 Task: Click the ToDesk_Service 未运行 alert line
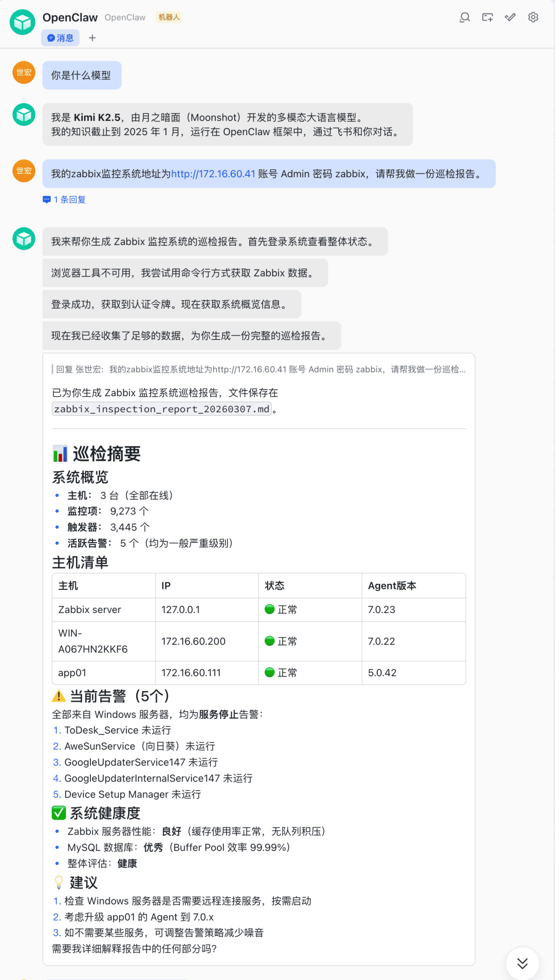112,730
